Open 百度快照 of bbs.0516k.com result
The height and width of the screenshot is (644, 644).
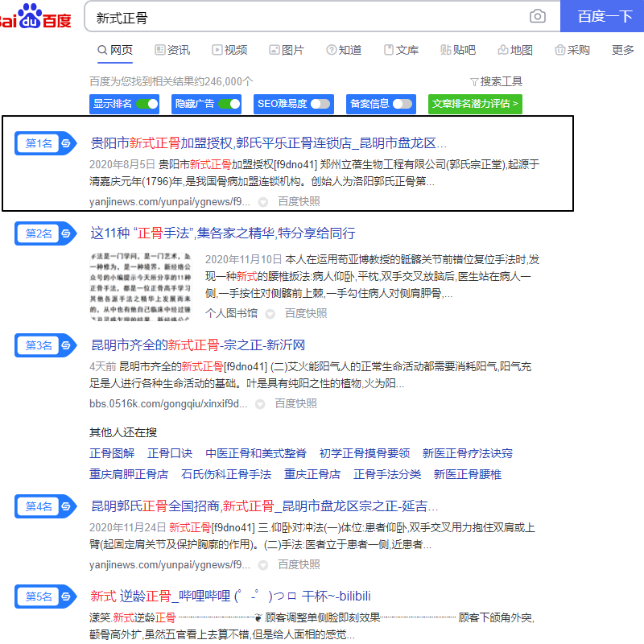(x=295, y=404)
